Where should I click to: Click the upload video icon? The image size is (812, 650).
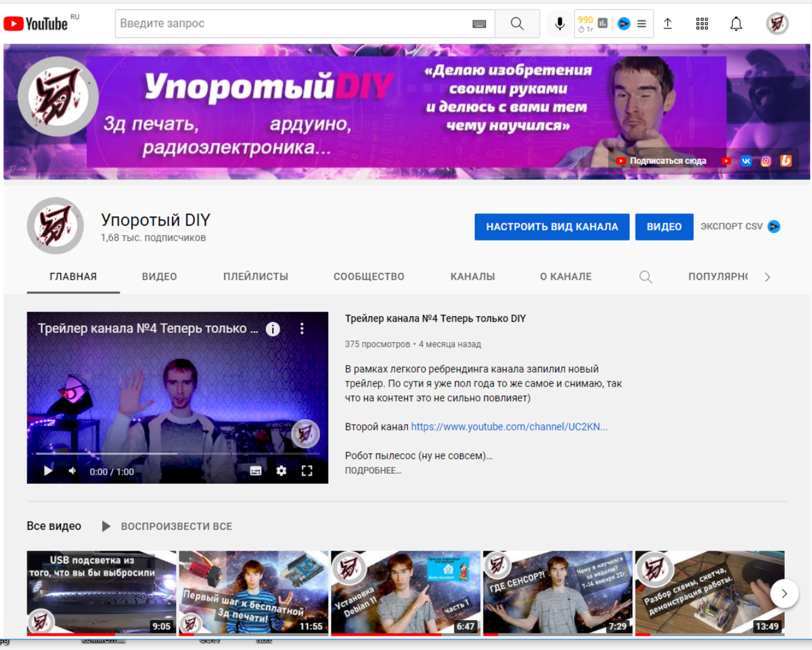pyautogui.click(x=667, y=24)
